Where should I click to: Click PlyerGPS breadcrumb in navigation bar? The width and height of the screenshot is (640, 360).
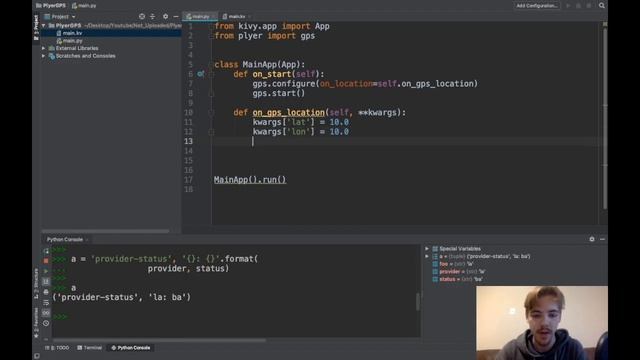[51, 6]
